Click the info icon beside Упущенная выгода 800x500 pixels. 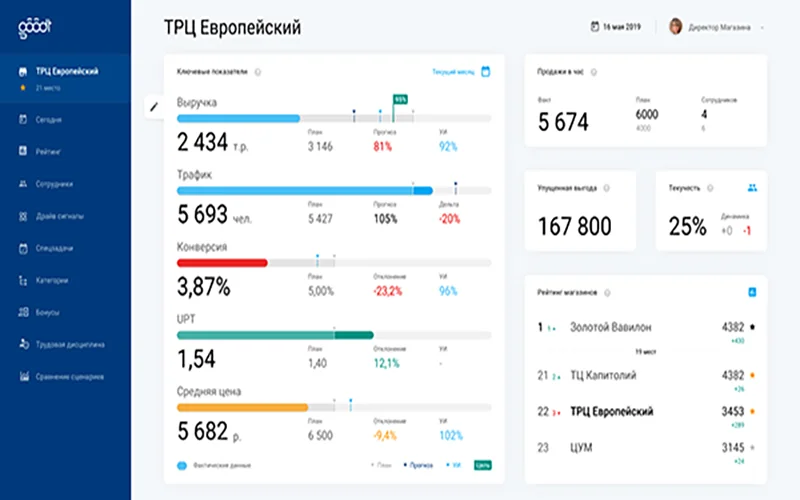point(606,188)
